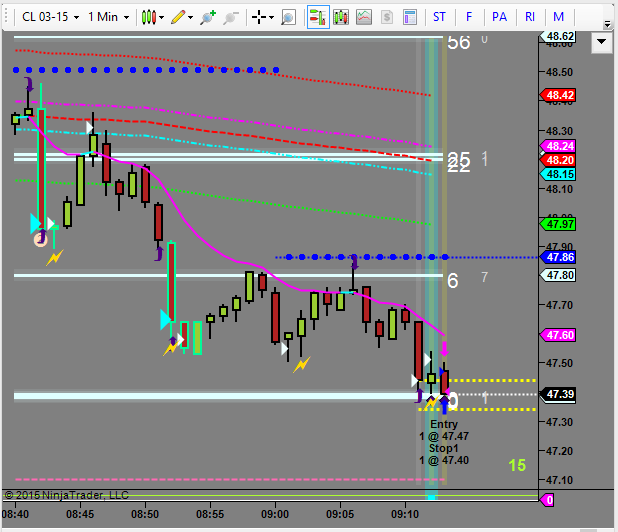Click the magnifier zoom frame icon

pyautogui.click(x=289, y=17)
